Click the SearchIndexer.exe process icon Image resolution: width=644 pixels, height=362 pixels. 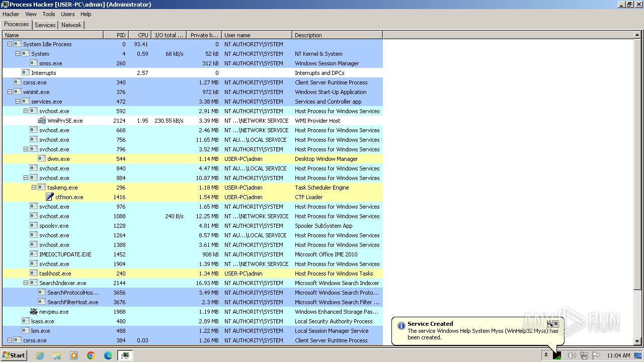pyautogui.click(x=34, y=283)
